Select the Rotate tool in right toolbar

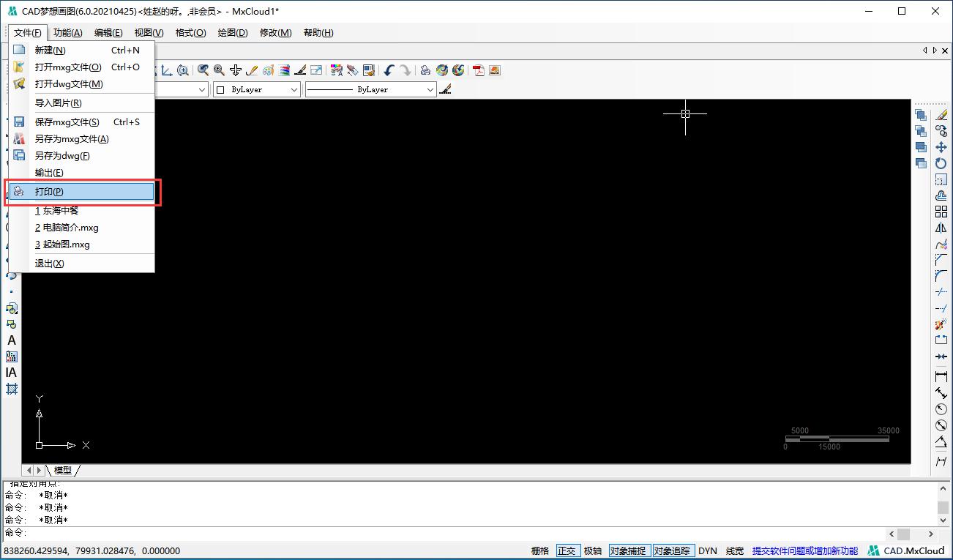(941, 163)
